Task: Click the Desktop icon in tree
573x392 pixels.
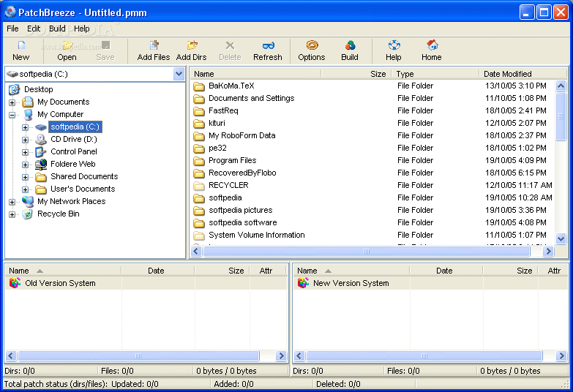Action: point(14,89)
